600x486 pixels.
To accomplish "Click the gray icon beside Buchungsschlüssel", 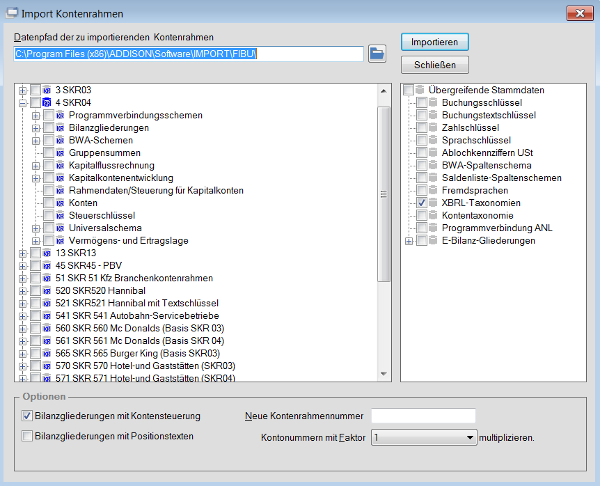I will click(x=433, y=103).
